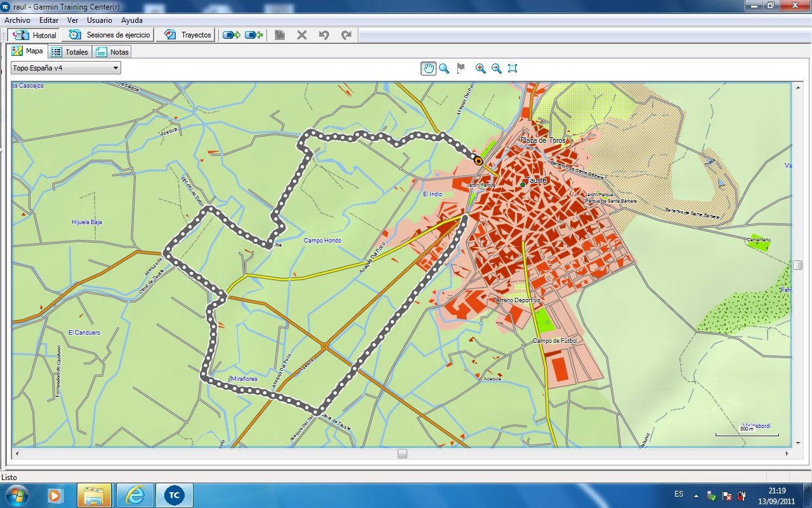Screen dimensions: 812x508
Task: Open the Topo España v4 map dropdown
Action: pyautogui.click(x=66, y=68)
